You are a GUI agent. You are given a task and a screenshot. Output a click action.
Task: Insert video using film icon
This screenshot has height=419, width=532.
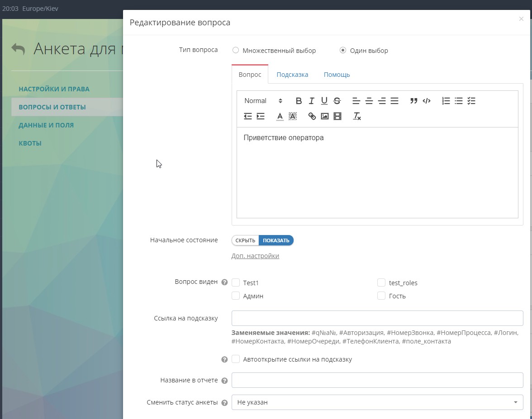(x=337, y=116)
